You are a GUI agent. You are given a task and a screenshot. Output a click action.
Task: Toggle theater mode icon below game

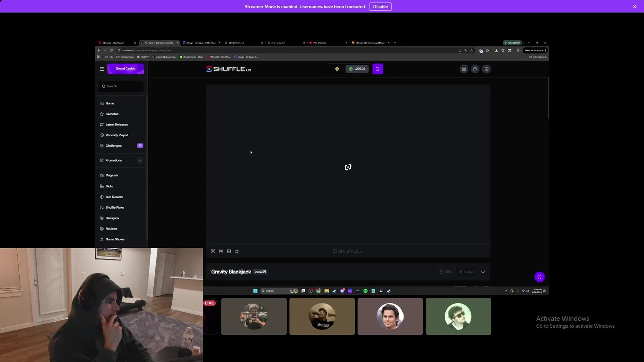click(x=221, y=251)
